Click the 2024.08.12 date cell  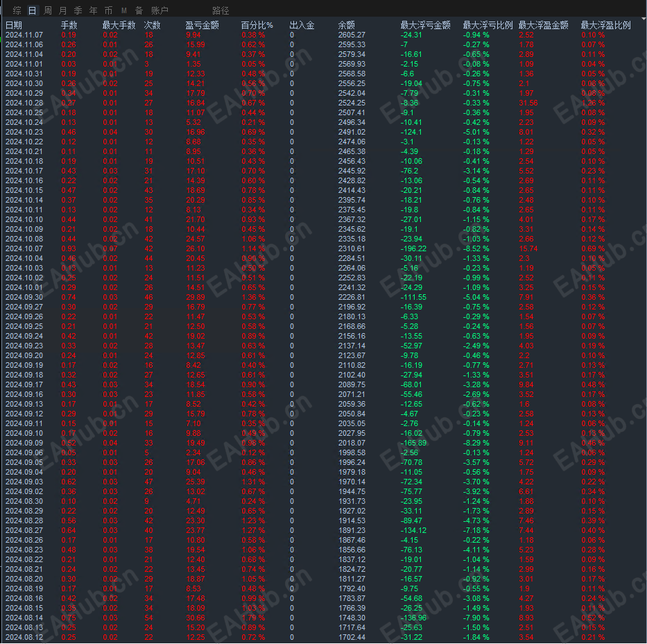24,637
